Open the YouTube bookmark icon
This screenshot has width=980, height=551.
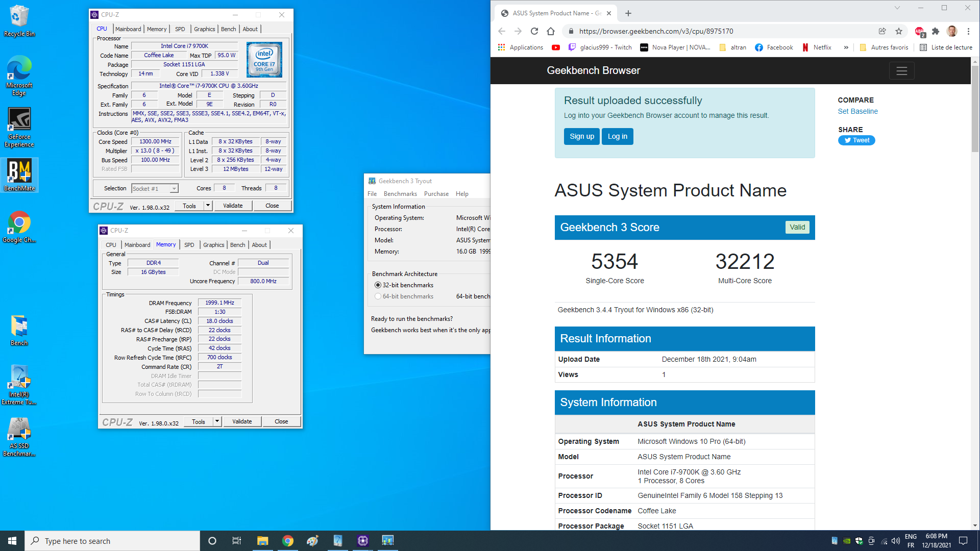556,47
